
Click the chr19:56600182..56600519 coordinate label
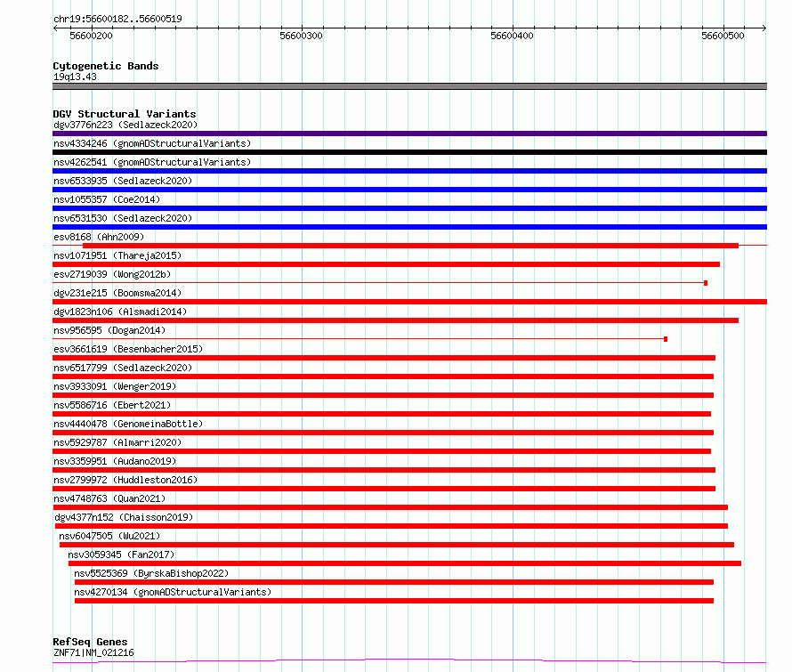117,19
